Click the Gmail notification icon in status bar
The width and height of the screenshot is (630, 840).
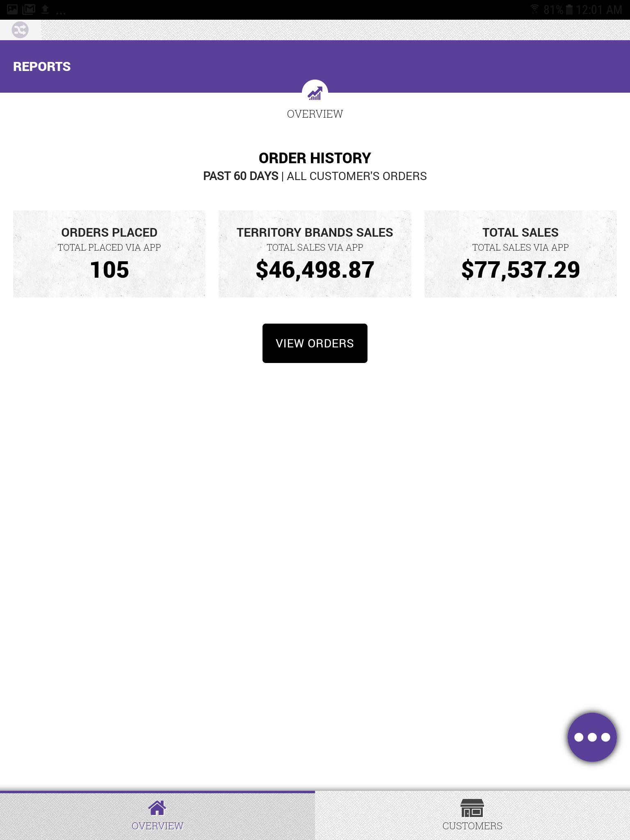tap(29, 9)
